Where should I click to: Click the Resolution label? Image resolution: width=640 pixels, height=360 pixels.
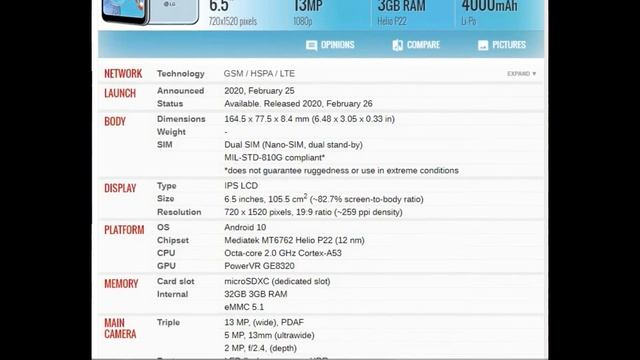click(x=179, y=212)
